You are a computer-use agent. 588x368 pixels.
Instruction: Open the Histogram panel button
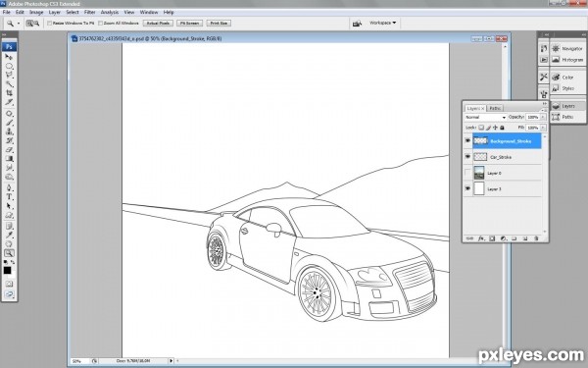567,60
